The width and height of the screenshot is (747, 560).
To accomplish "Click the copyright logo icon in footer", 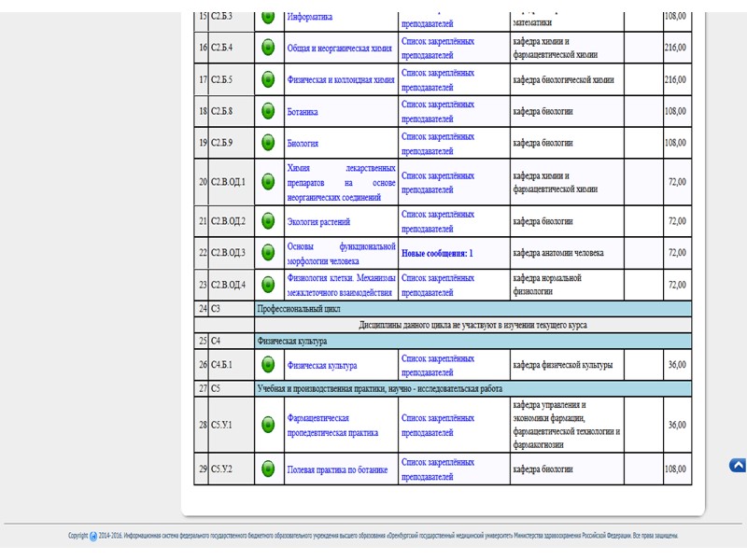I will tap(93, 536).
